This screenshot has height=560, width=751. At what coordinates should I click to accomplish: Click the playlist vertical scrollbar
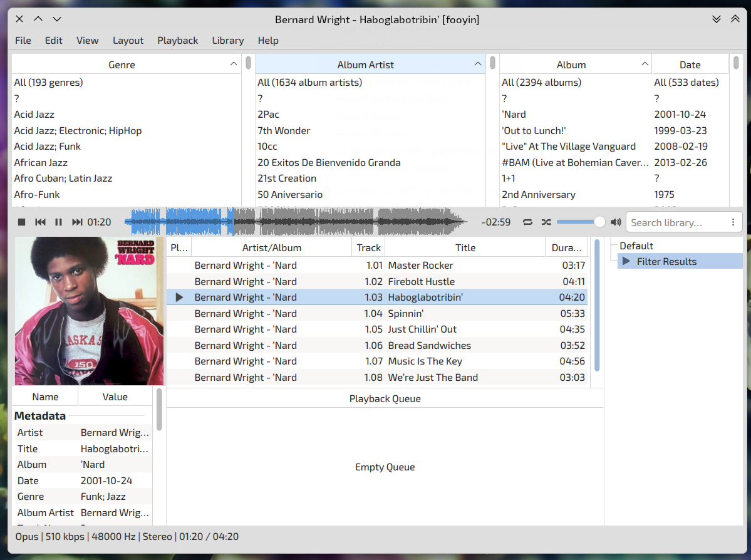click(597, 306)
